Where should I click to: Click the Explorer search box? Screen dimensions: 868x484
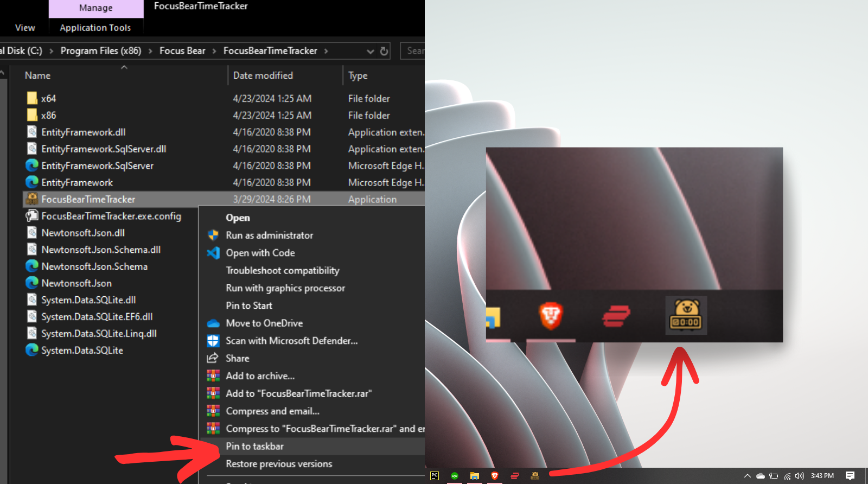(x=413, y=50)
